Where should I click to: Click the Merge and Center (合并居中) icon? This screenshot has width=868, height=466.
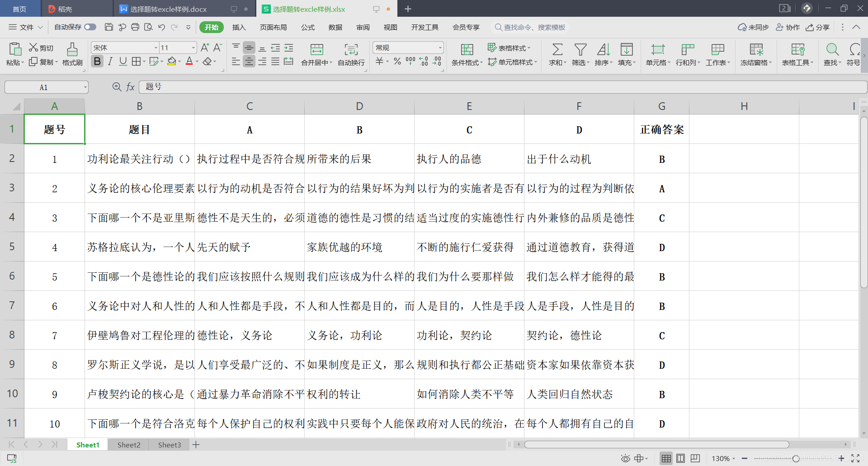click(317, 49)
